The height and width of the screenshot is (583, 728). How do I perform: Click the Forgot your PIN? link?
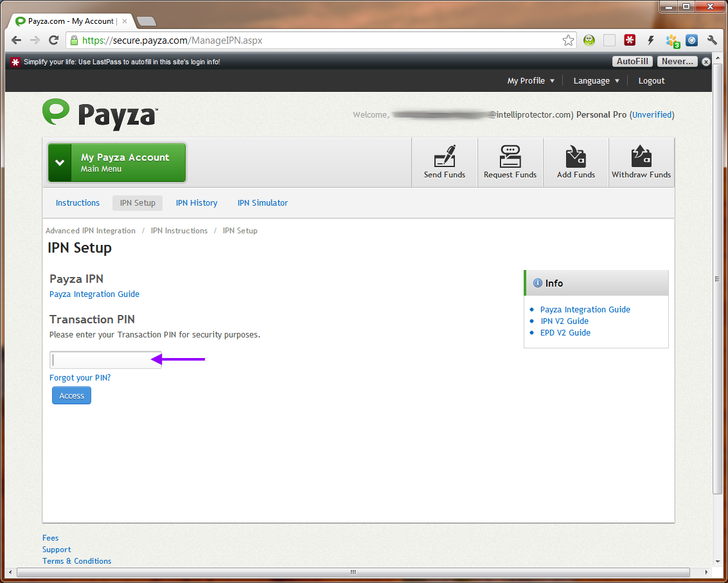click(x=80, y=378)
